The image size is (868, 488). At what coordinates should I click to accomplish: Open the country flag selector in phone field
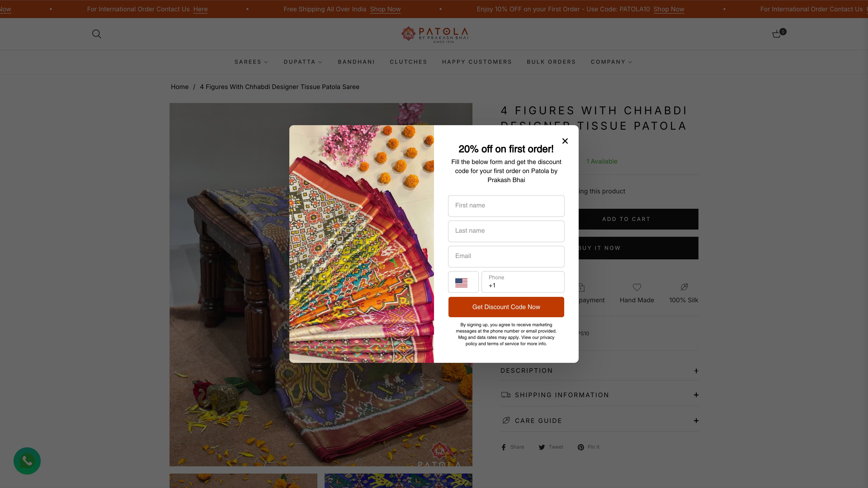[463, 282]
